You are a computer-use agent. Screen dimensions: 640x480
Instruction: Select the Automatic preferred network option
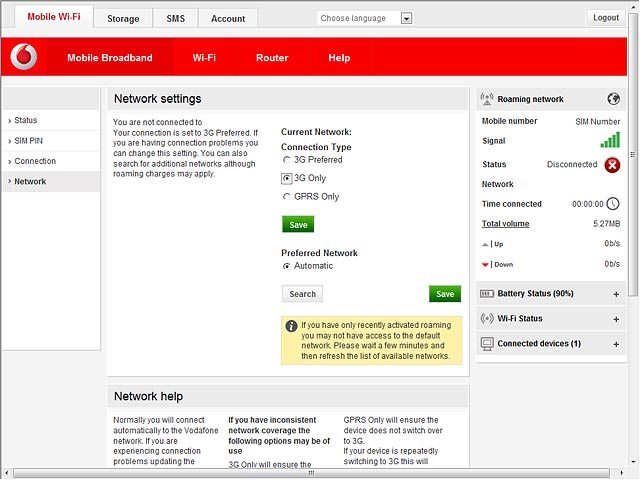coord(287,266)
